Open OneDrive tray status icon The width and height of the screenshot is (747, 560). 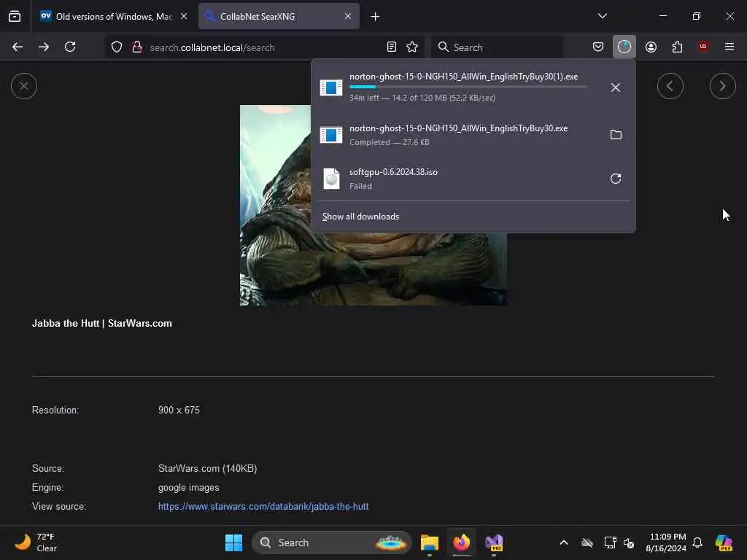point(587,542)
